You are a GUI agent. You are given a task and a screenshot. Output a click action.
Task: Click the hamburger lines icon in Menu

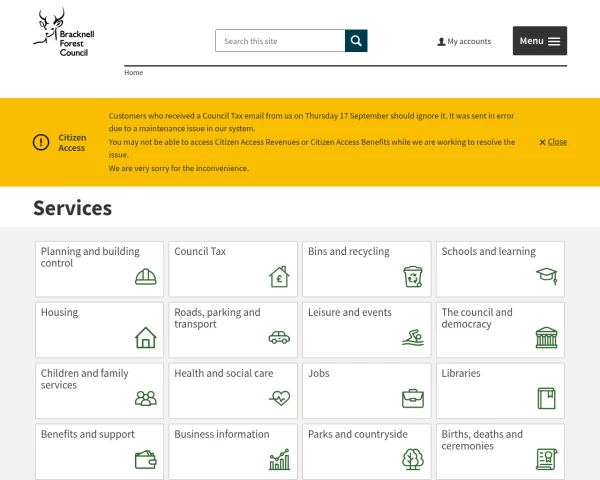[554, 41]
